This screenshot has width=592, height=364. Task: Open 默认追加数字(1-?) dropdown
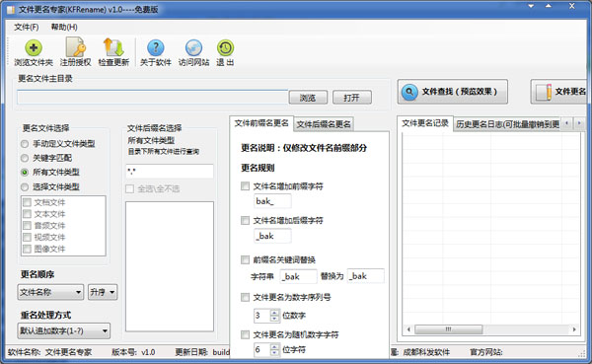pyautogui.click(x=64, y=330)
